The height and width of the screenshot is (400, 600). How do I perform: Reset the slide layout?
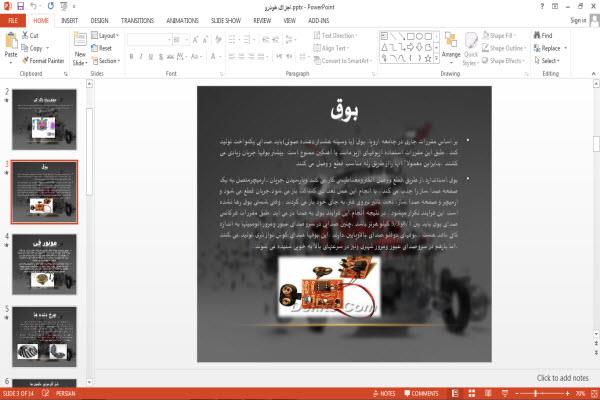pyautogui.click(x=102, y=48)
